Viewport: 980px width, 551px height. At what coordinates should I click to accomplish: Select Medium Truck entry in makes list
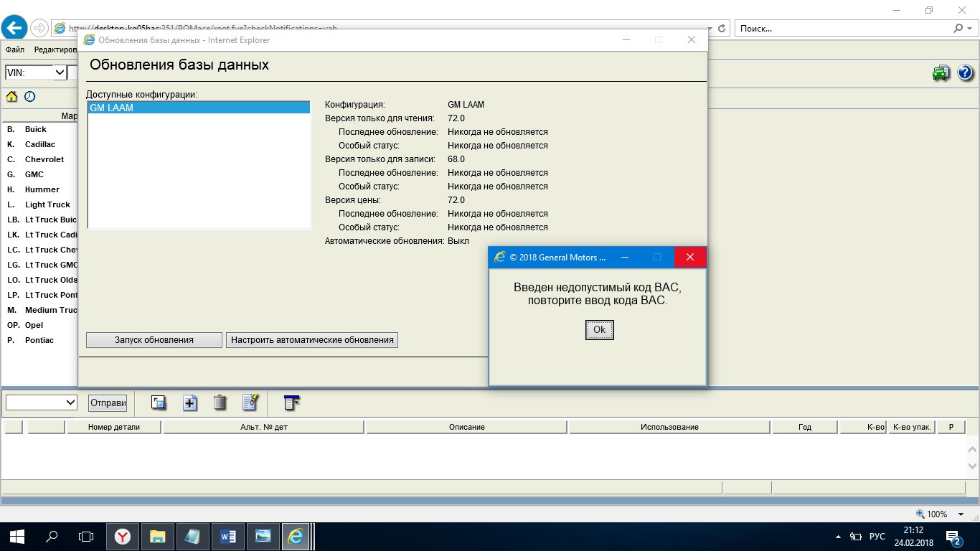(x=51, y=310)
